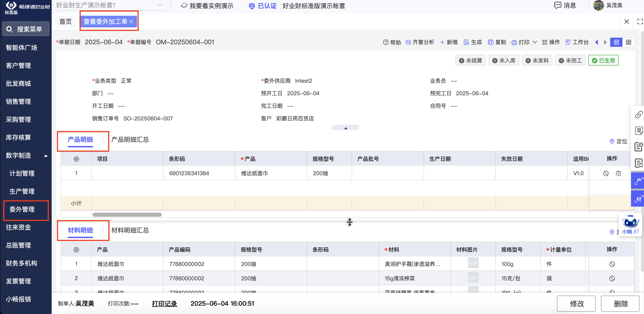Click the settings gear in the product table header
This screenshot has height=314, width=644.
(76, 159)
